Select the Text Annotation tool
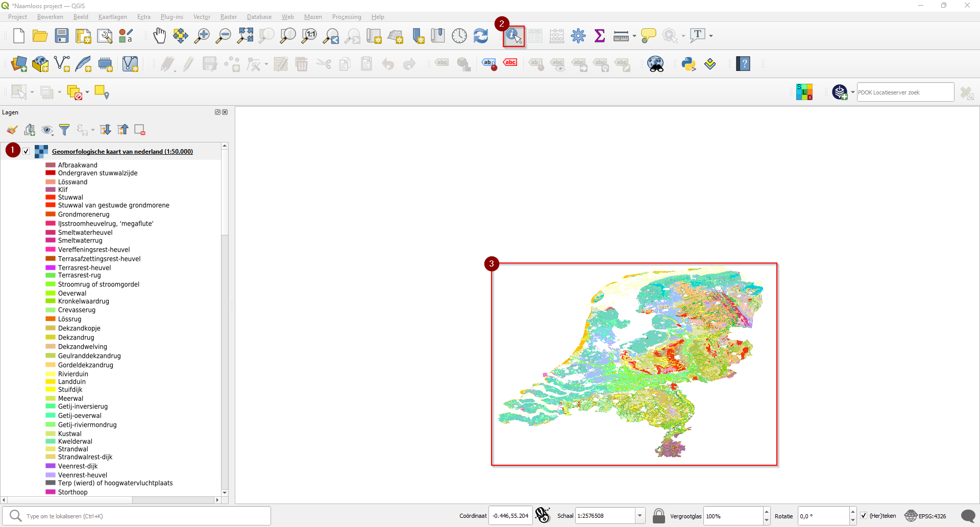 (697, 36)
